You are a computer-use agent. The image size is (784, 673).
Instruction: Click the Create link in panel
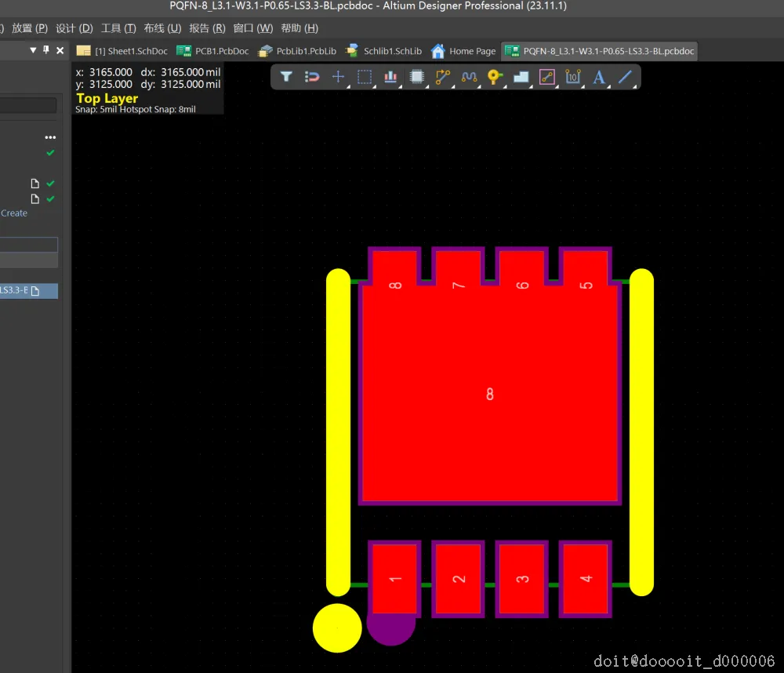tap(14, 213)
